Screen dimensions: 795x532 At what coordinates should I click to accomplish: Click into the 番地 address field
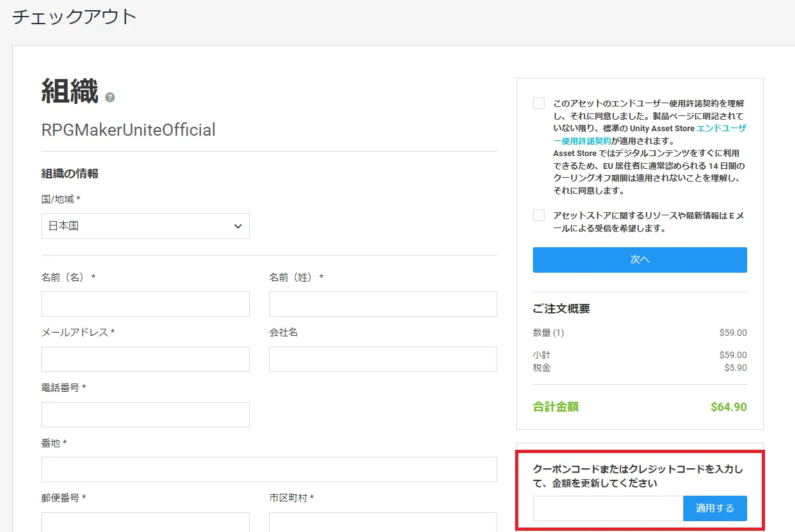point(269,470)
